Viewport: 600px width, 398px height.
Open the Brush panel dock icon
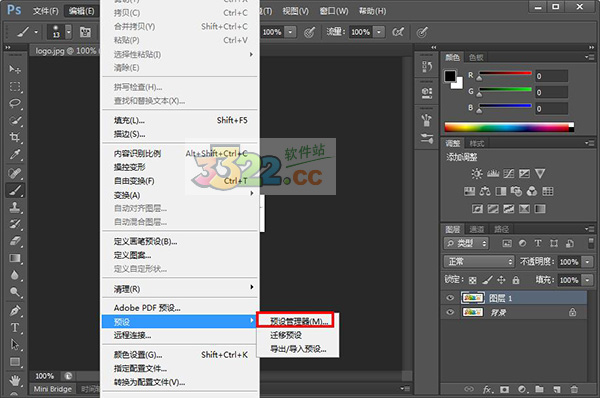pos(427,120)
